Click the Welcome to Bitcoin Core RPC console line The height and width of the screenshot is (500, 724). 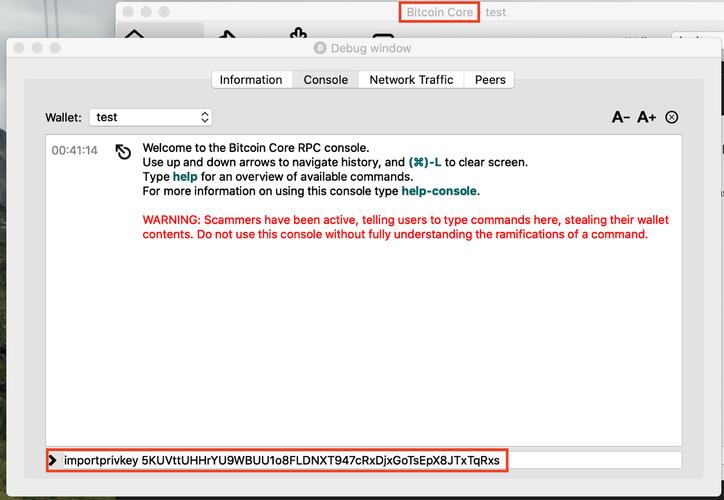tap(256, 148)
